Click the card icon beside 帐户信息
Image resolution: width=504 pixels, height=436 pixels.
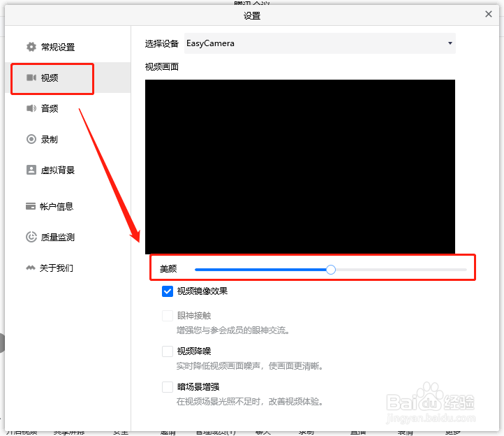point(31,206)
